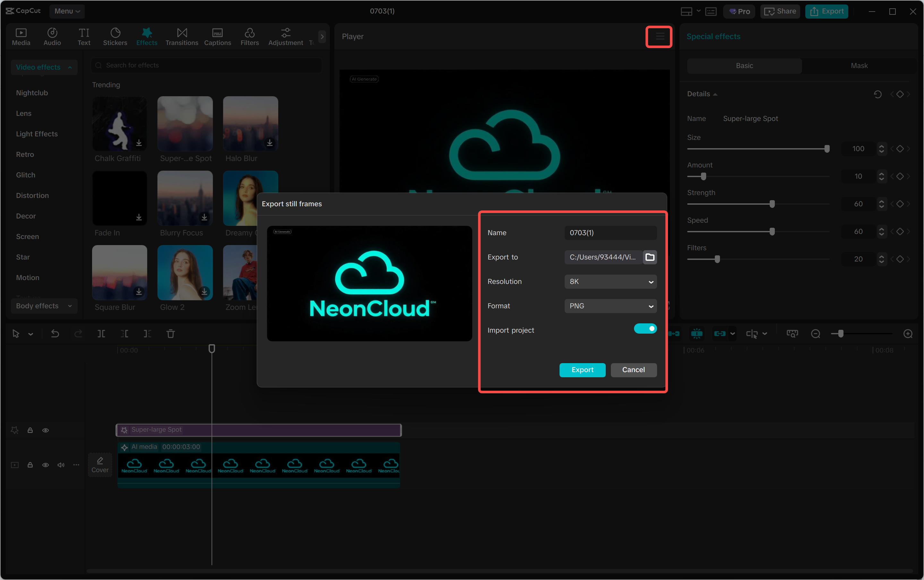Hide the Super-large Spot effect track

click(x=46, y=430)
